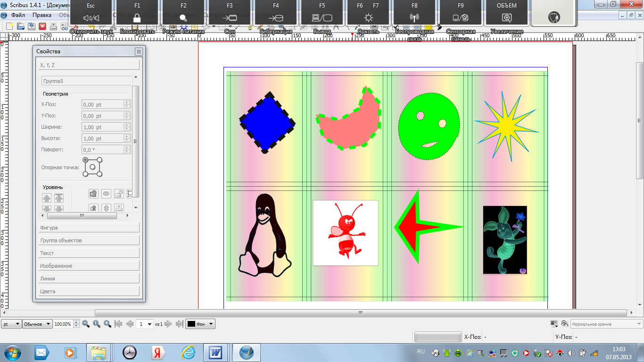Click the volume icon in system tray

571,353
